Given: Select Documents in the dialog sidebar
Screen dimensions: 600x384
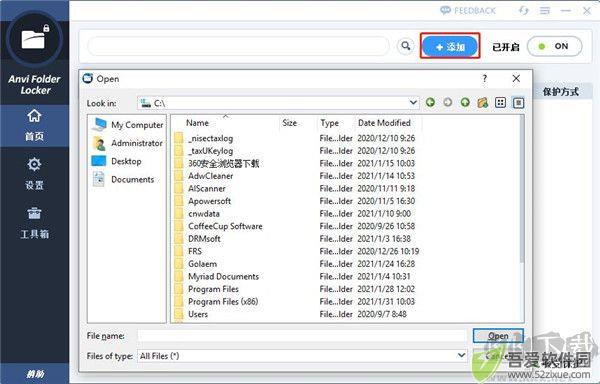Looking at the screenshot, I should (123, 179).
